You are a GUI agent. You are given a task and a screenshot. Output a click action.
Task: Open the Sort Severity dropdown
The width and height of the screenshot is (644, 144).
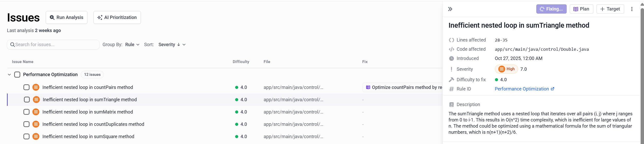click(172, 45)
